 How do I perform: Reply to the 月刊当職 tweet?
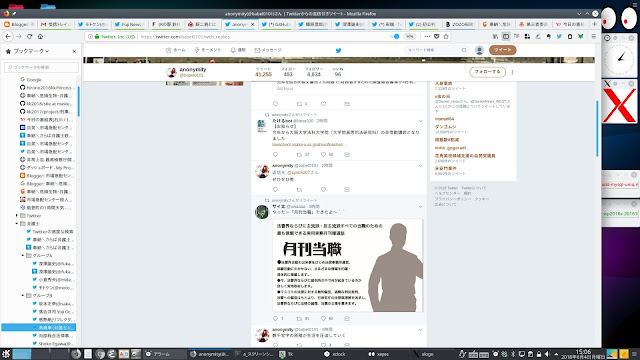[x=275, y=318]
